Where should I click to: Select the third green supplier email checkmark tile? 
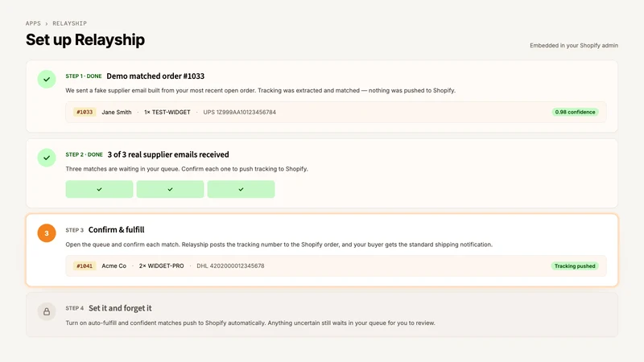[x=241, y=189]
